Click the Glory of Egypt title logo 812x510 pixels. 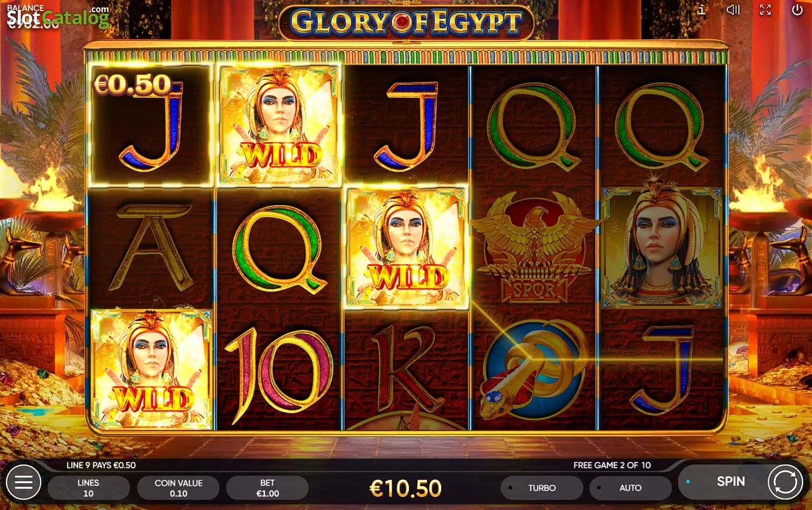(406, 22)
